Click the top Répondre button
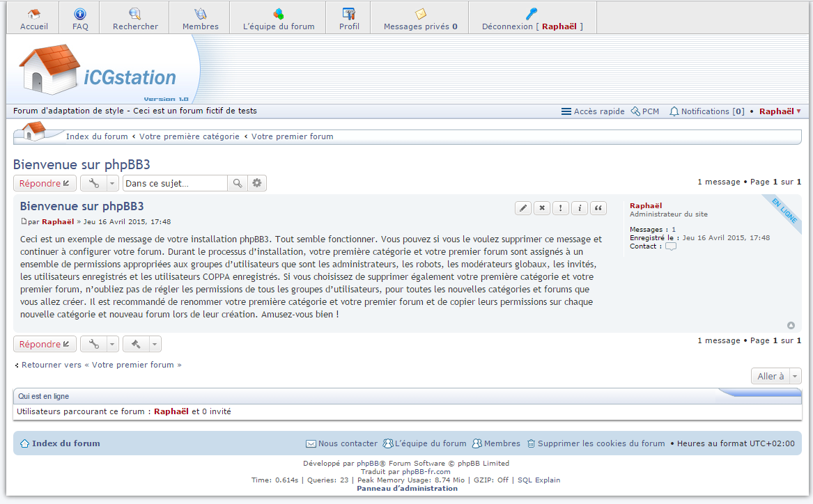The width and height of the screenshot is (813, 504). click(45, 183)
